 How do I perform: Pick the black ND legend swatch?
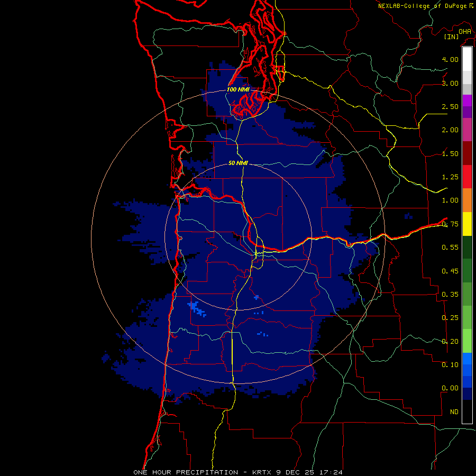pyautogui.click(x=467, y=411)
